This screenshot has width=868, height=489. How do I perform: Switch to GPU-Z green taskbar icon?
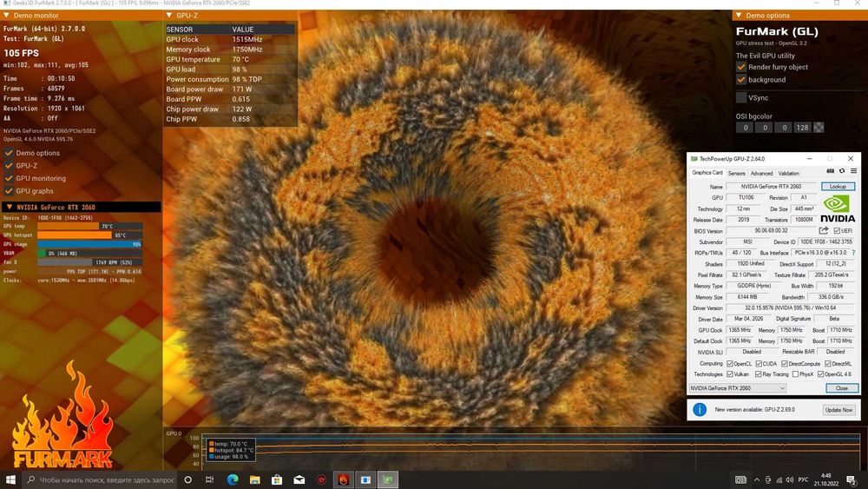387,479
